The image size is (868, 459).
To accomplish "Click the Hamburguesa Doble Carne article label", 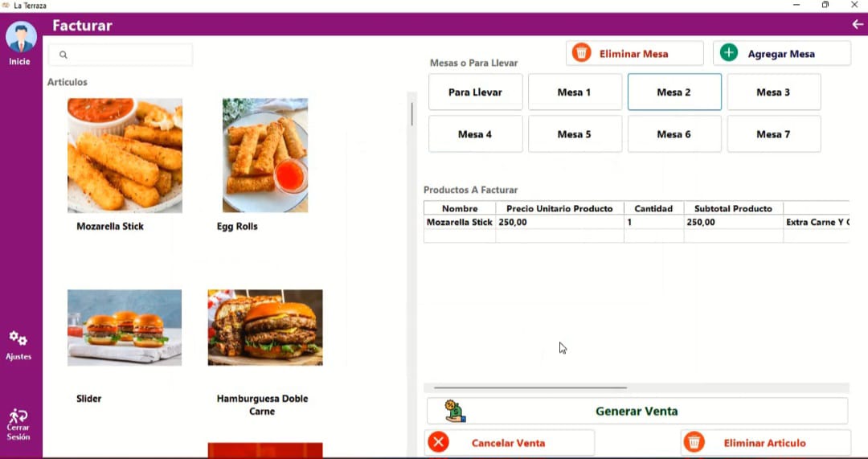I will [262, 404].
